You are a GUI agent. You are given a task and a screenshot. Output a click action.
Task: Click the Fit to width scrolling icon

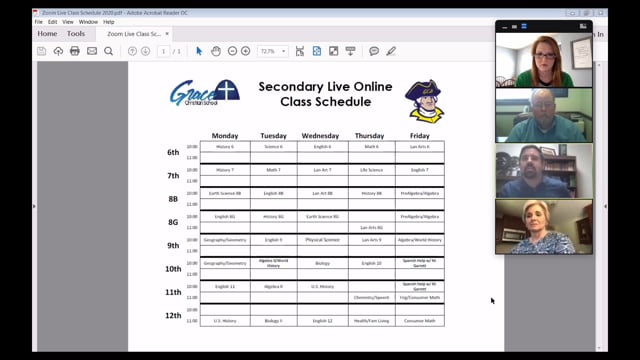[x=300, y=51]
